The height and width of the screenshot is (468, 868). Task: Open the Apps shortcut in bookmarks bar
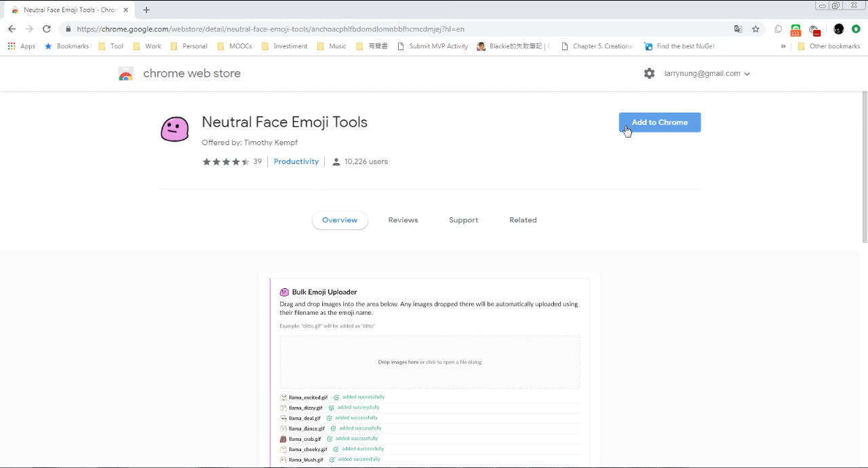tap(22, 46)
